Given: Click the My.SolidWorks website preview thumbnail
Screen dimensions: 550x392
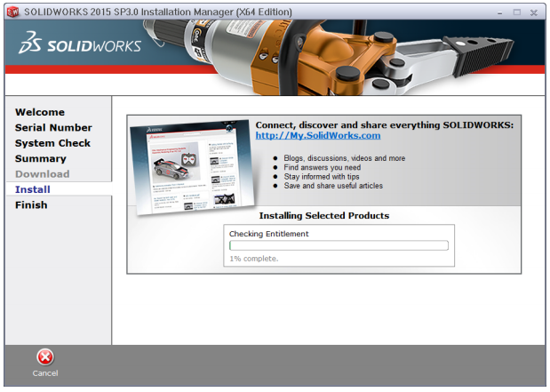Looking at the screenshot, I should coord(194,167).
